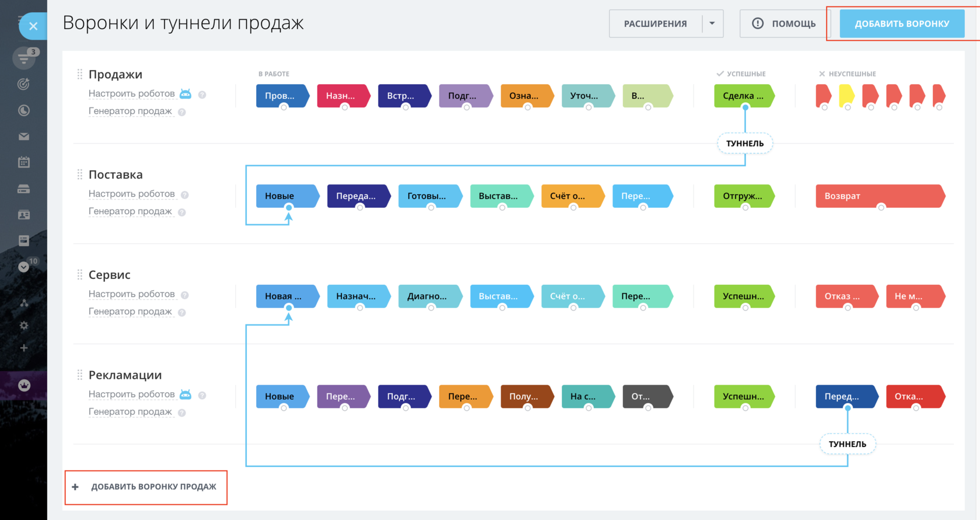Open Генератор продаж for Поставка
The width and height of the screenshot is (980, 520).
pyautogui.click(x=130, y=211)
